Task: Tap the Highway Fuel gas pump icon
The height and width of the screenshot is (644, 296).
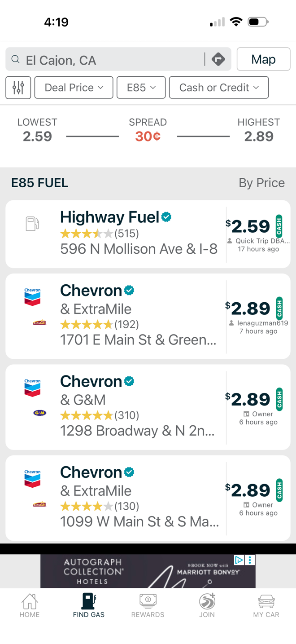Action: point(32,224)
